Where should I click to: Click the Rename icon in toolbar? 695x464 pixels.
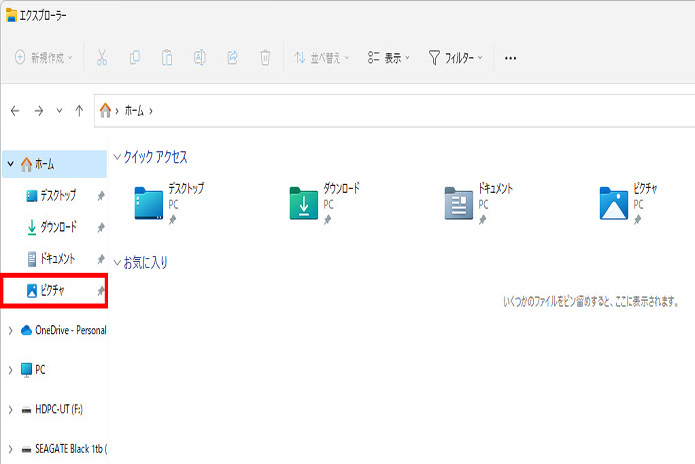click(199, 58)
